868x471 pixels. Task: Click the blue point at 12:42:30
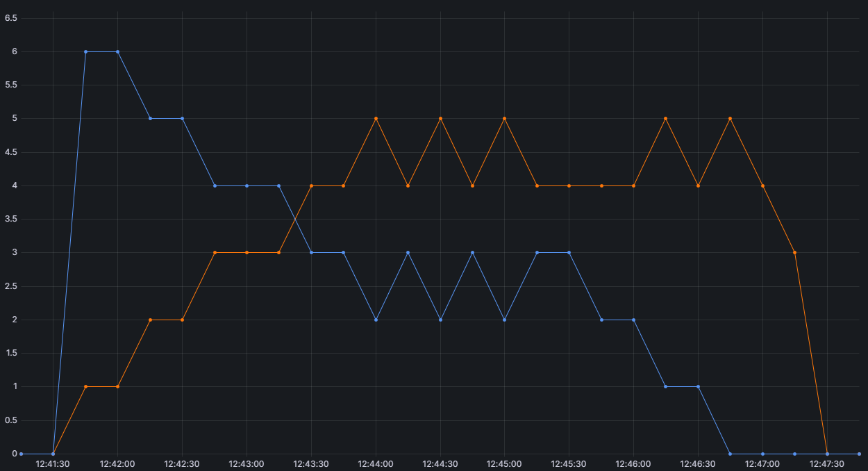[182, 118]
